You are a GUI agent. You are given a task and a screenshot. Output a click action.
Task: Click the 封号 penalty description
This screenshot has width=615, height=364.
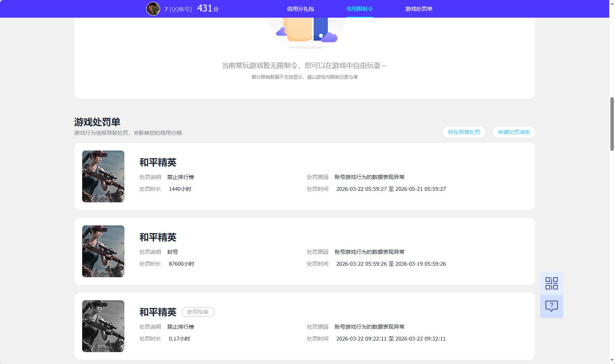(x=172, y=252)
